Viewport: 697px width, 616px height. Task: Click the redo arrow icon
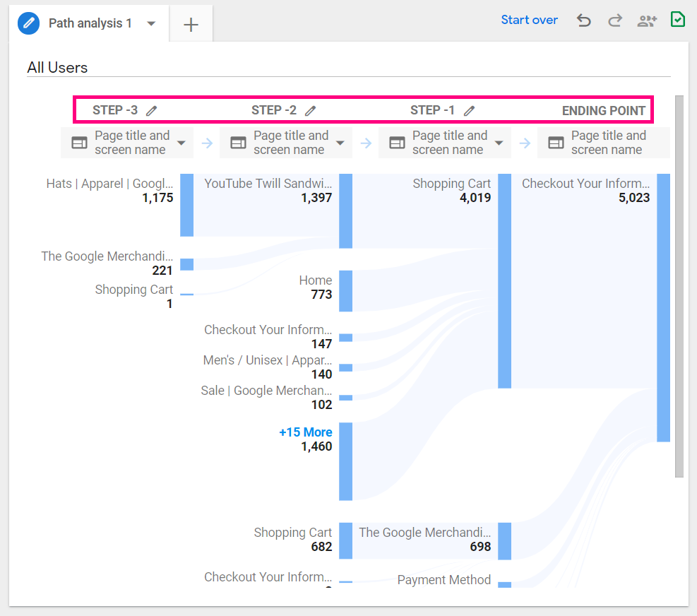coord(615,20)
